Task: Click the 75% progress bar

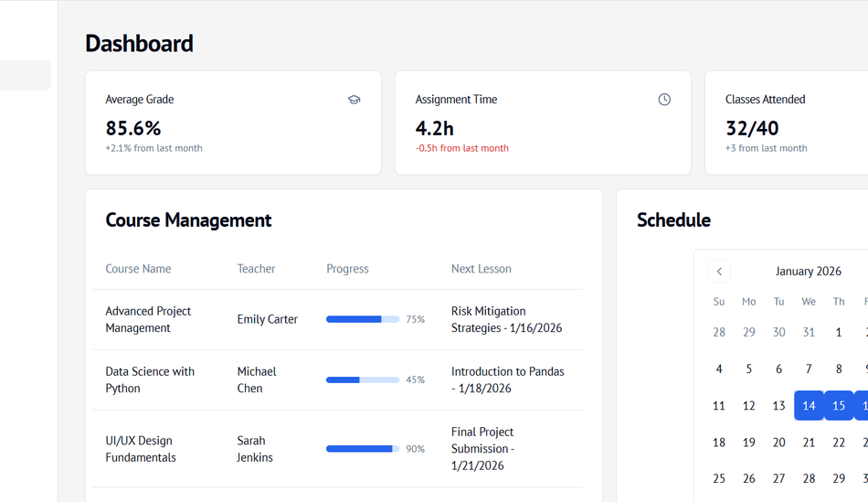Action: coord(363,320)
